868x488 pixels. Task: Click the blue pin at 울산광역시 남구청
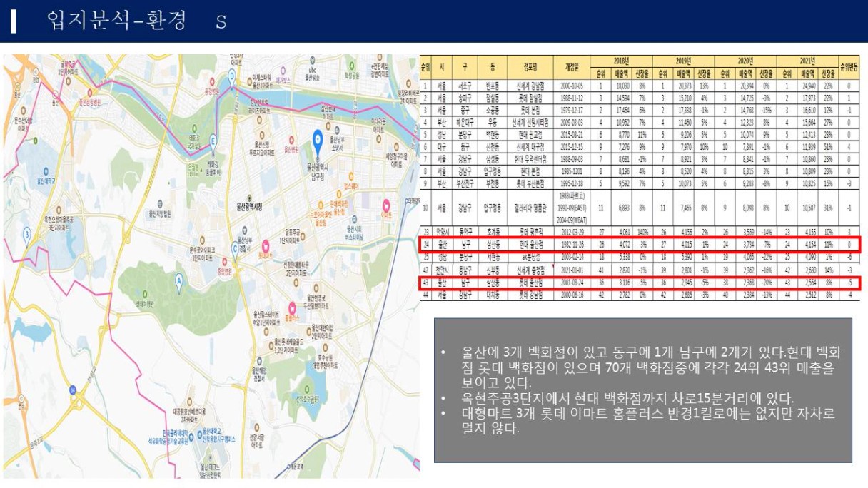tap(319, 144)
